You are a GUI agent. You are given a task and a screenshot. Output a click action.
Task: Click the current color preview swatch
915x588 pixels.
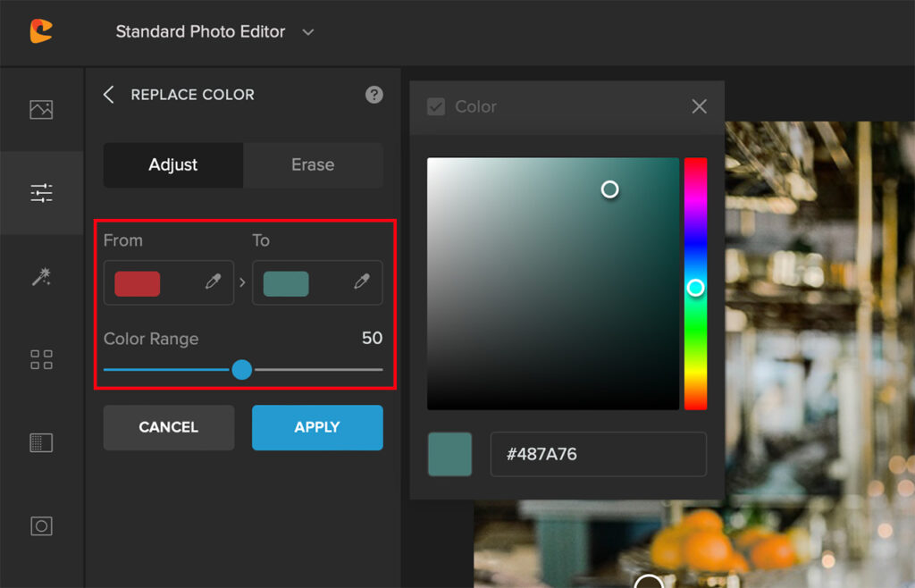click(450, 455)
